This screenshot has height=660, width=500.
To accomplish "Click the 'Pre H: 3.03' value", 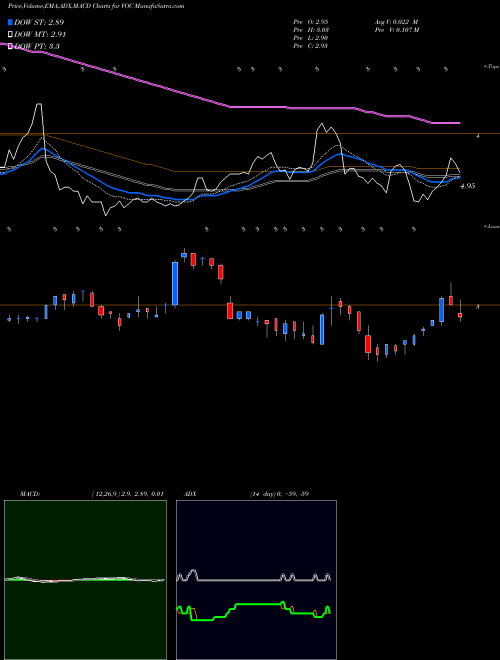I will click(311, 30).
